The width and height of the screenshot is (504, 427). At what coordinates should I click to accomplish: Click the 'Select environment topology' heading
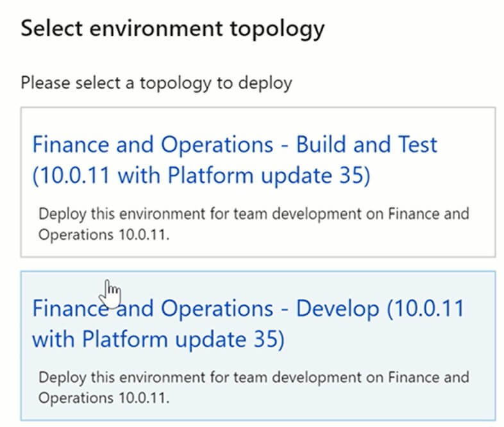[172, 29]
